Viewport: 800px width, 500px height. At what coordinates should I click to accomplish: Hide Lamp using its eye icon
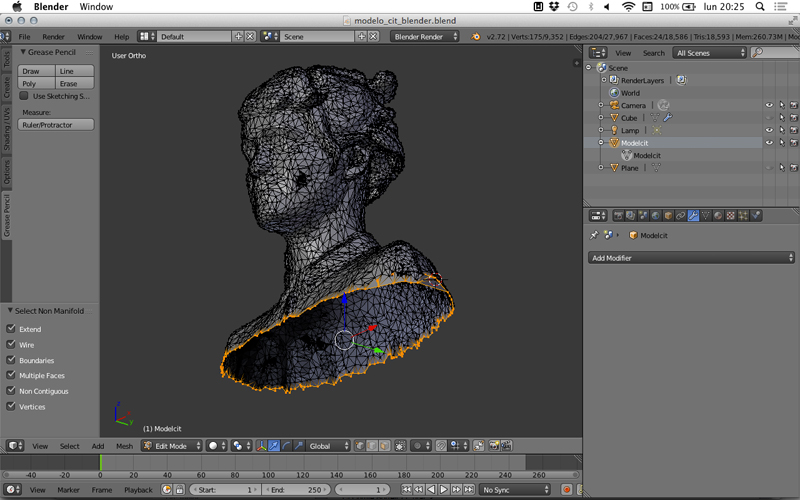[769, 130]
